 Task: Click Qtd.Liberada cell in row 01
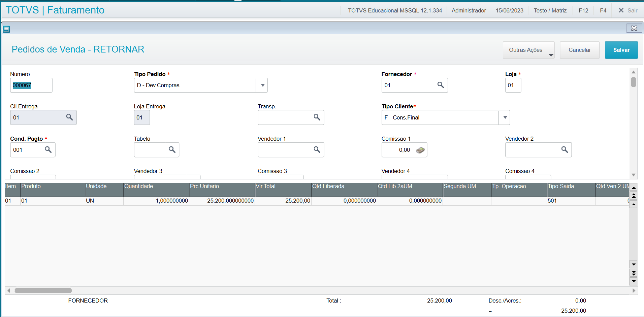pos(344,201)
